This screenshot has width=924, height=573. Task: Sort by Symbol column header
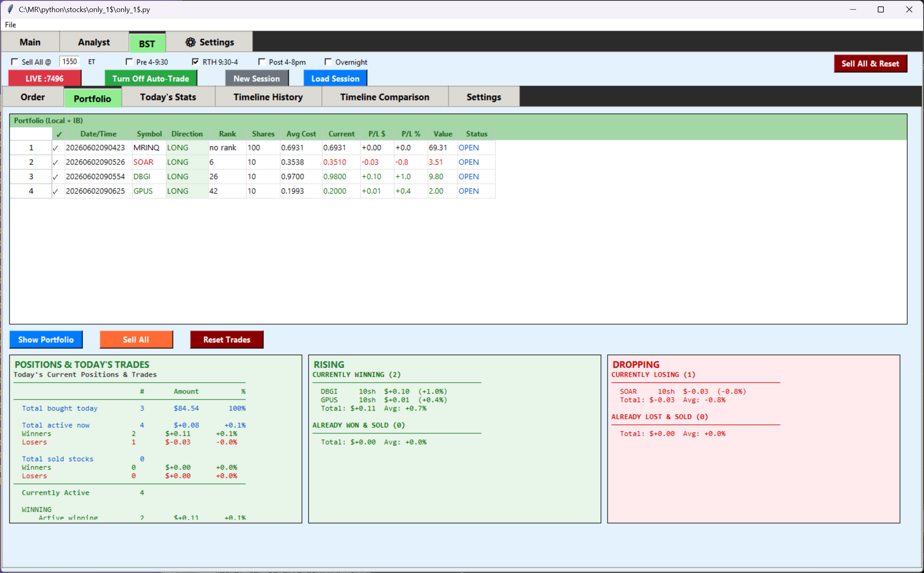[149, 134]
